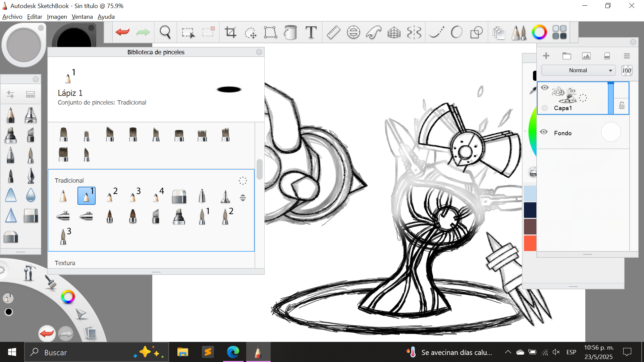644x362 pixels.
Task: Select the Steady Stroke tool
Action: click(x=437, y=32)
